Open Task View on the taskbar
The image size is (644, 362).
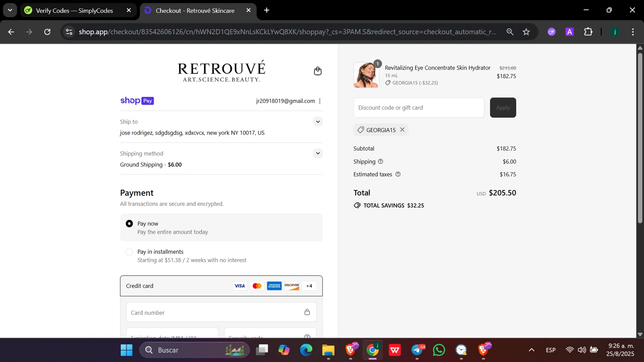[262, 350]
